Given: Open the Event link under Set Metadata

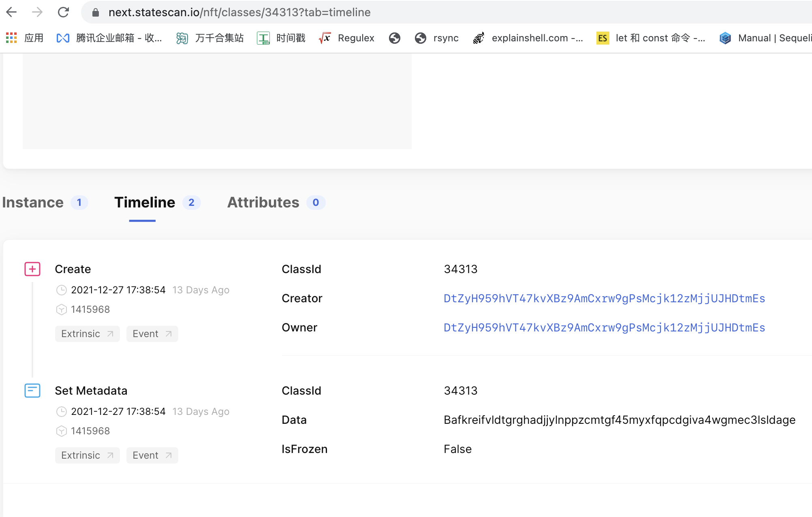Looking at the screenshot, I should pyautogui.click(x=152, y=455).
